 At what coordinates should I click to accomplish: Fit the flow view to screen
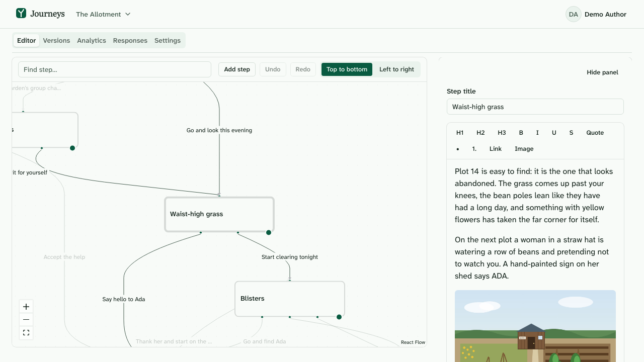pyautogui.click(x=26, y=333)
